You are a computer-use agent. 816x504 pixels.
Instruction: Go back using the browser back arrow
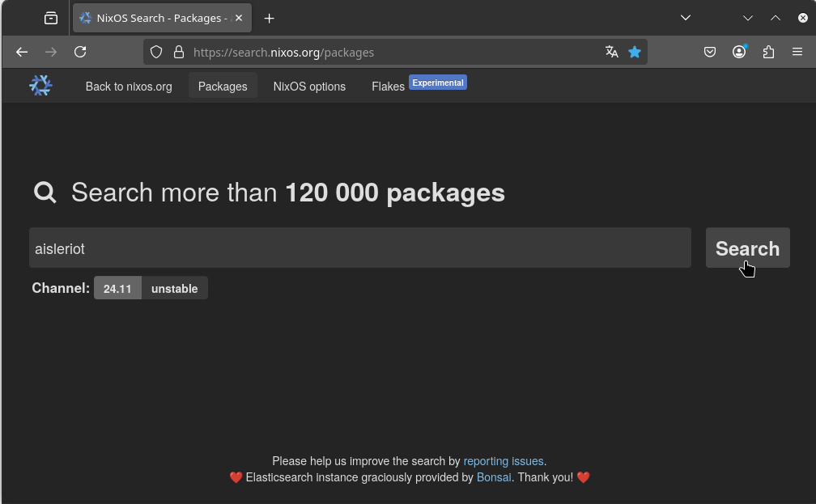pos(22,52)
